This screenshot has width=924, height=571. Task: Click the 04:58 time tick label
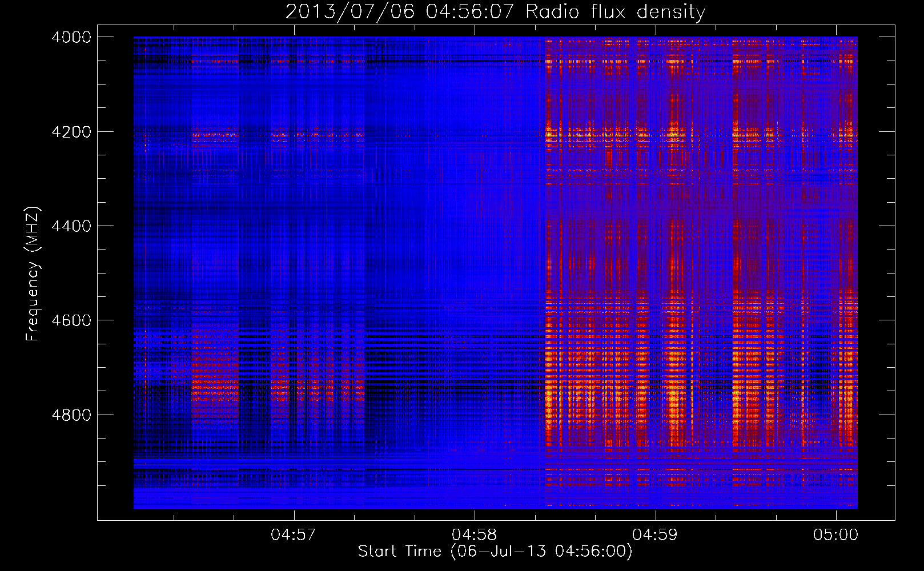pyautogui.click(x=474, y=534)
